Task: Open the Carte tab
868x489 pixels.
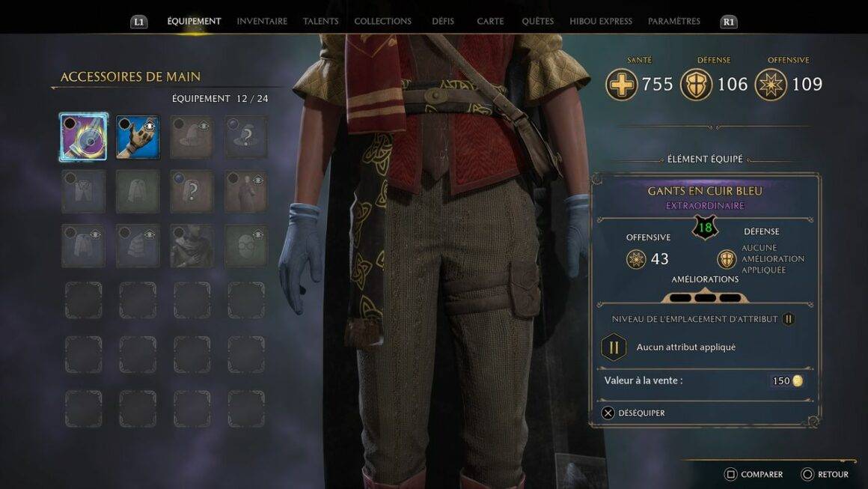Action: tap(490, 21)
